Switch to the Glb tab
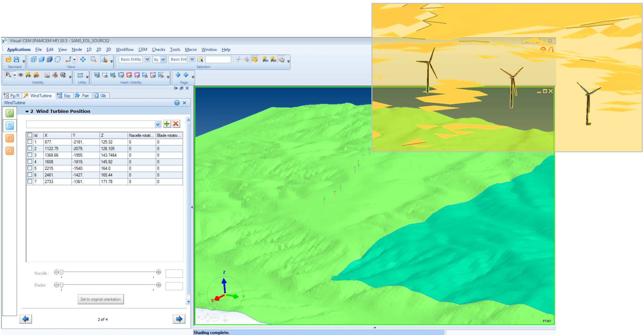644x335 pixels. [x=101, y=96]
